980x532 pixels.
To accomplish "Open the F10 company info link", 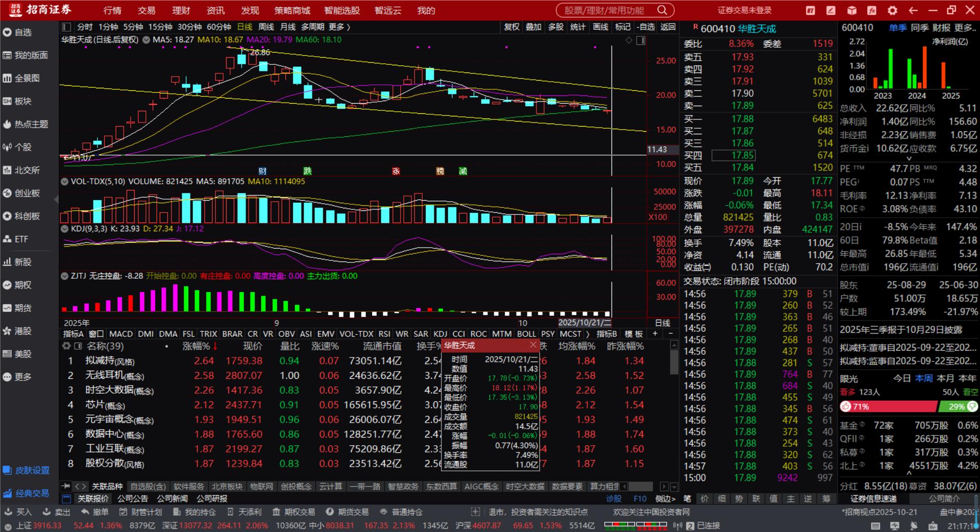I will click(x=640, y=499).
